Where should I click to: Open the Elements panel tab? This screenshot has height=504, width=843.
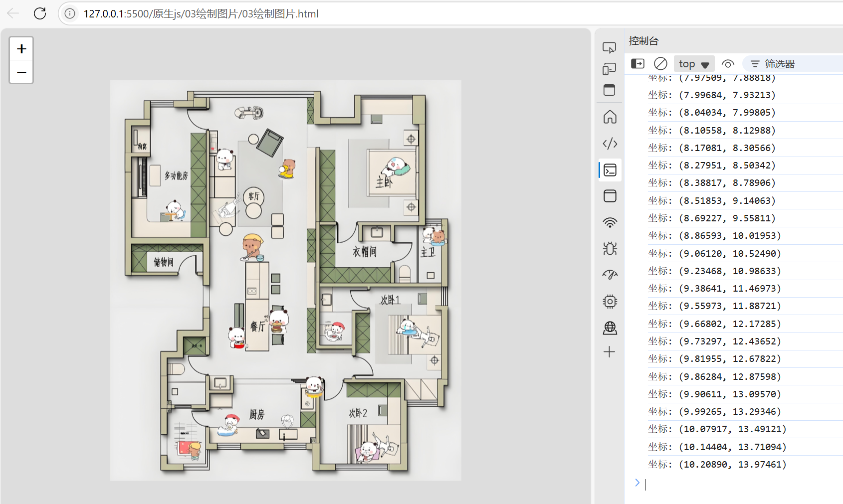pyautogui.click(x=610, y=144)
